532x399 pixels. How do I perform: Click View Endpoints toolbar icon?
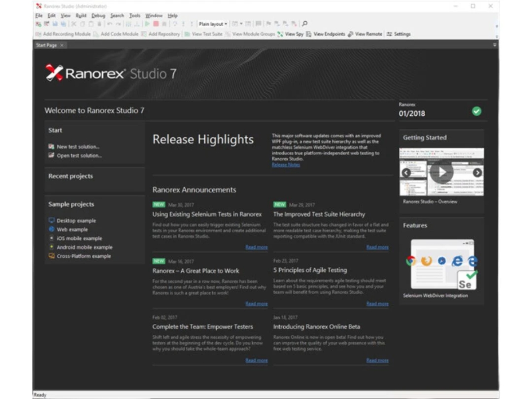pyautogui.click(x=309, y=34)
